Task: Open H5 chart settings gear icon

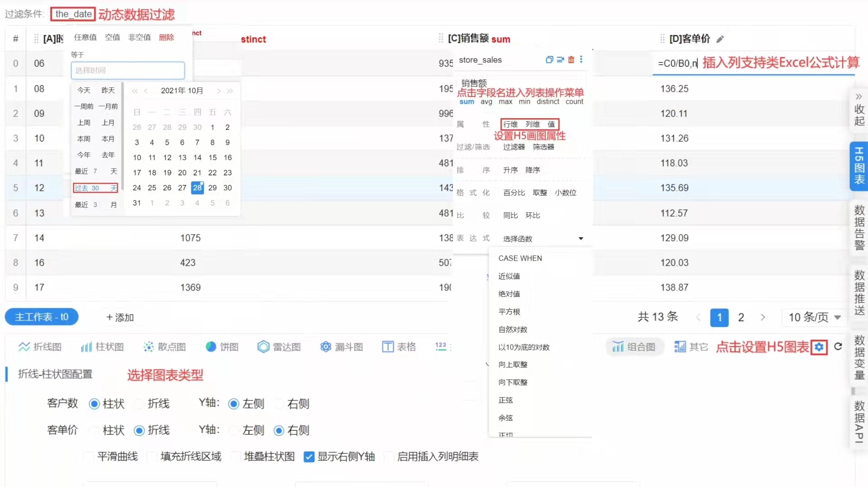Action: [x=819, y=347]
